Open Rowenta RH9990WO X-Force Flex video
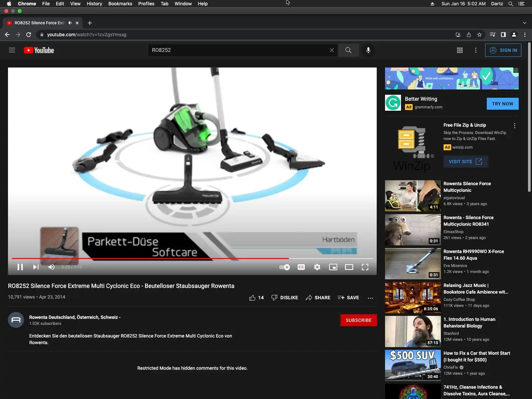 (x=473, y=255)
